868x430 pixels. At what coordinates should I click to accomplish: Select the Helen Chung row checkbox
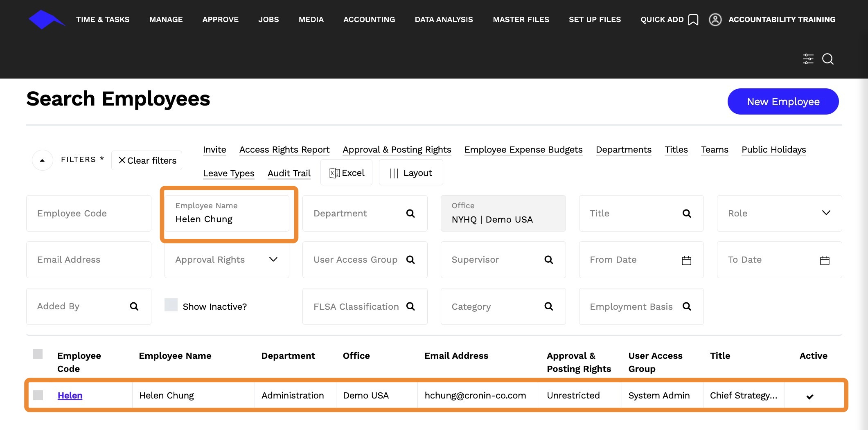(38, 395)
